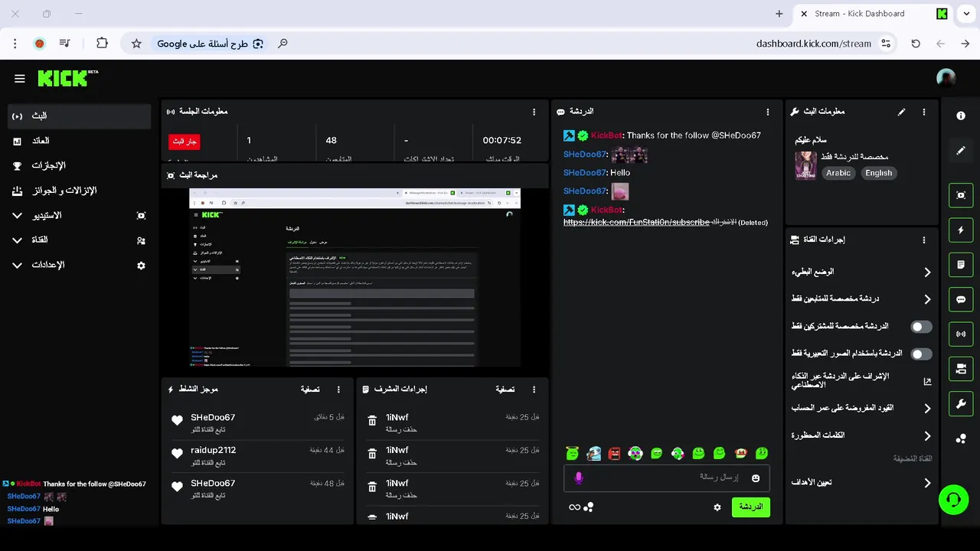Select الإنزالات و الجوائز in left sidebar
This screenshot has width=980, height=551.
[x=80, y=191]
